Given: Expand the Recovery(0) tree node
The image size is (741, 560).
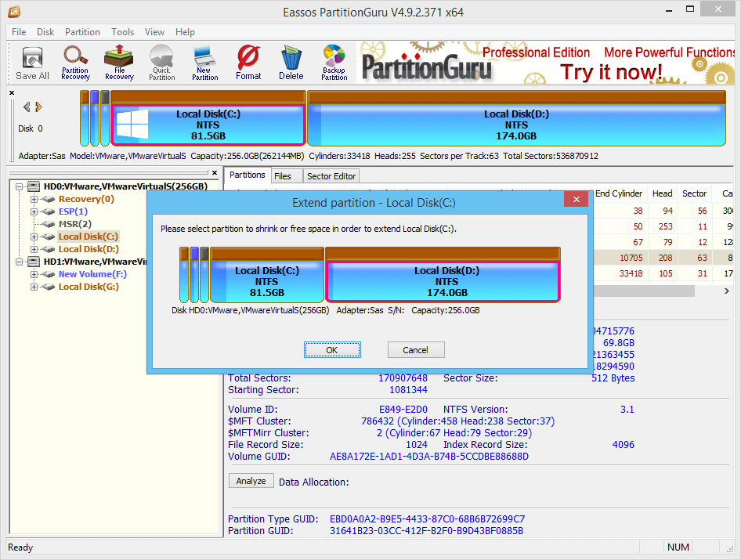Looking at the screenshot, I should point(34,200).
